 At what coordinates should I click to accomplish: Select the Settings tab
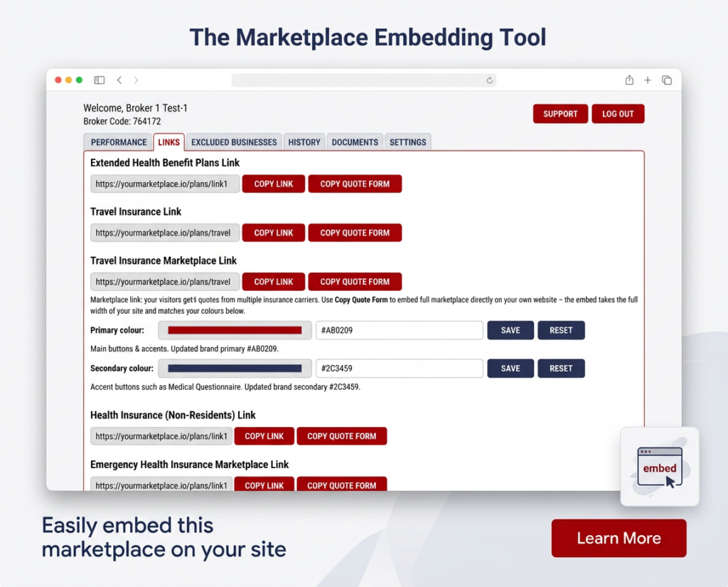407,142
